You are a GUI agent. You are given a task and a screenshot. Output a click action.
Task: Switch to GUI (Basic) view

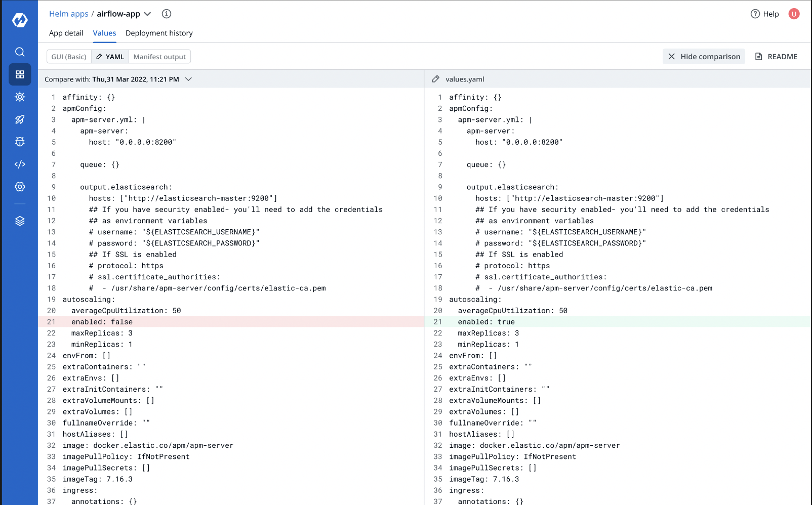69,57
